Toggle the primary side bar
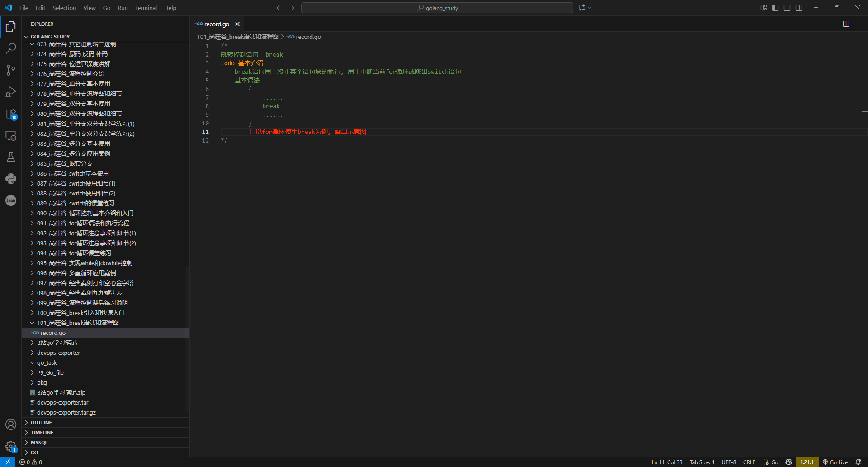This screenshot has width=868, height=467. 775,8
